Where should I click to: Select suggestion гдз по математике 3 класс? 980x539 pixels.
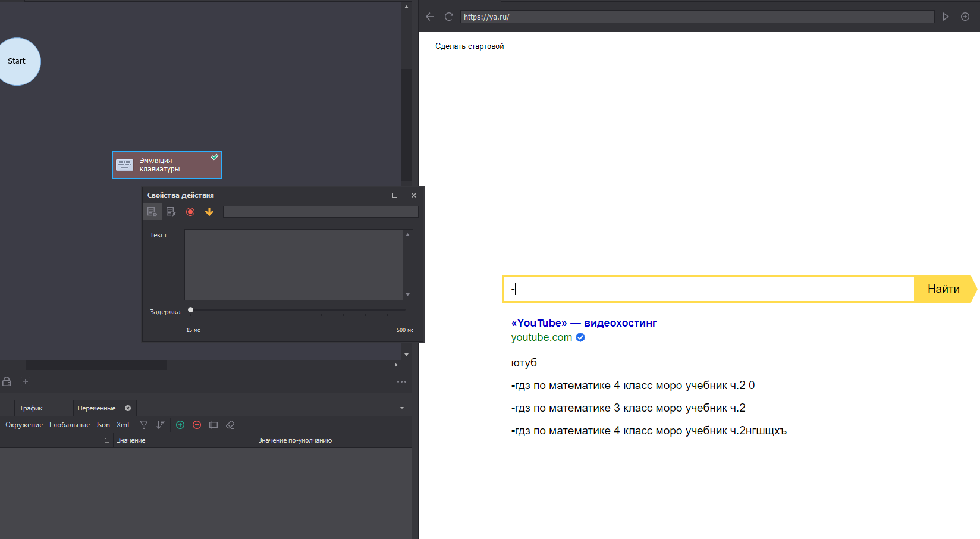(628, 408)
